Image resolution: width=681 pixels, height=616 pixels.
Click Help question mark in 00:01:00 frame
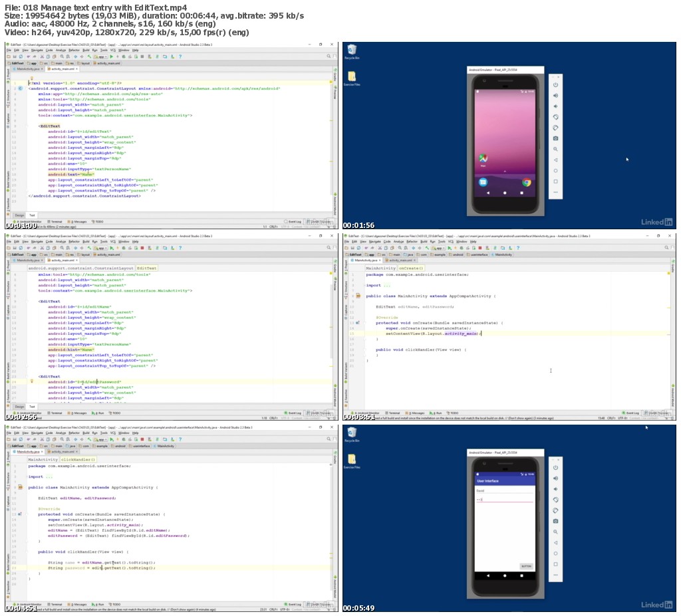pyautogui.click(x=180, y=56)
